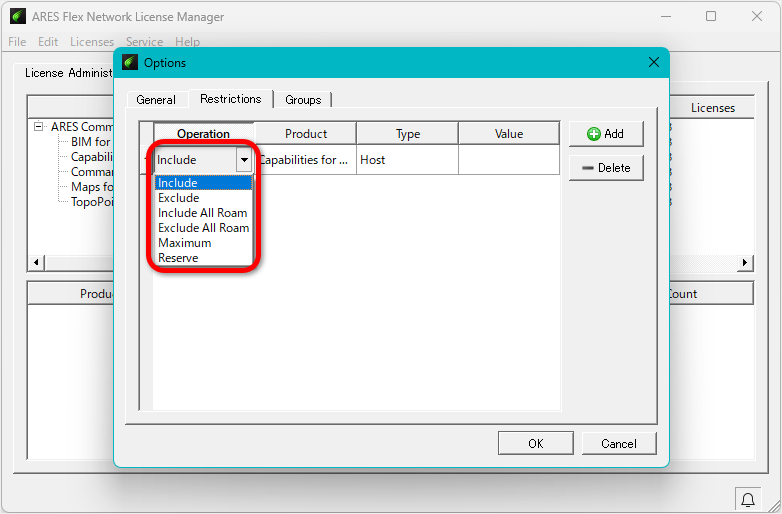The width and height of the screenshot is (782, 514).
Task: Switch to the General tab
Action: 156,100
